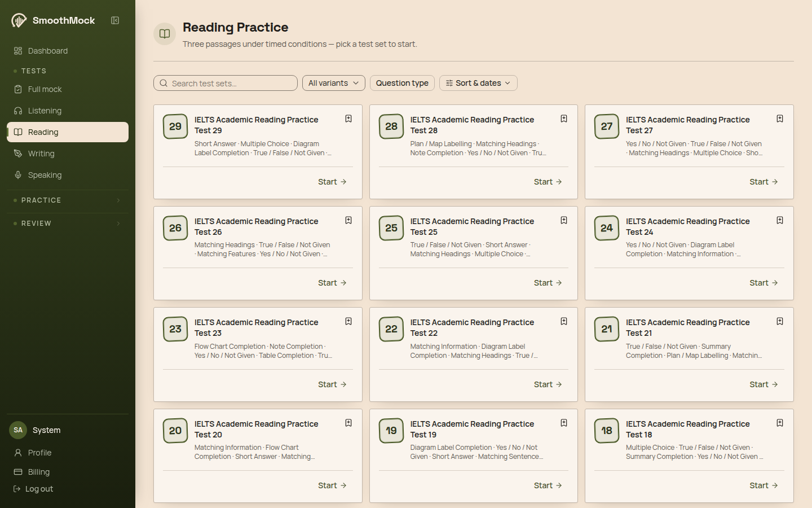This screenshot has height=508, width=812.
Task: Bookmark Reading Practice Test 24
Action: [780, 220]
